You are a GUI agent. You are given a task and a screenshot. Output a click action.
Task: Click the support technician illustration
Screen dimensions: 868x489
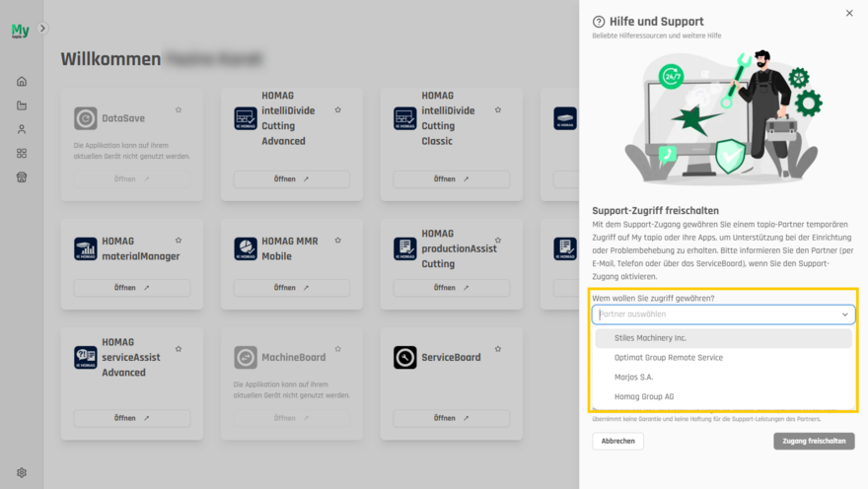723,117
